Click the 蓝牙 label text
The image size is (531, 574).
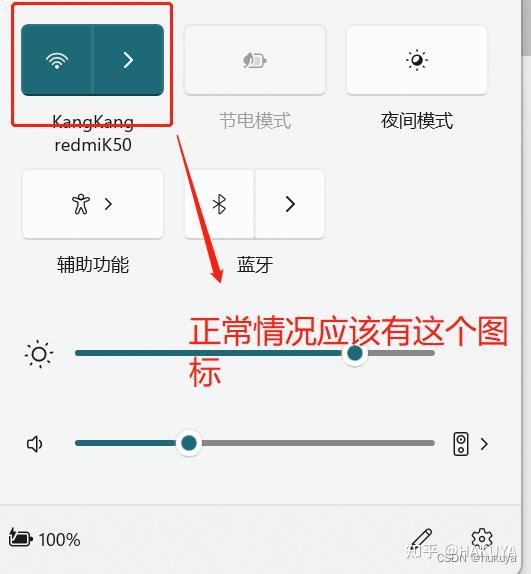(255, 264)
